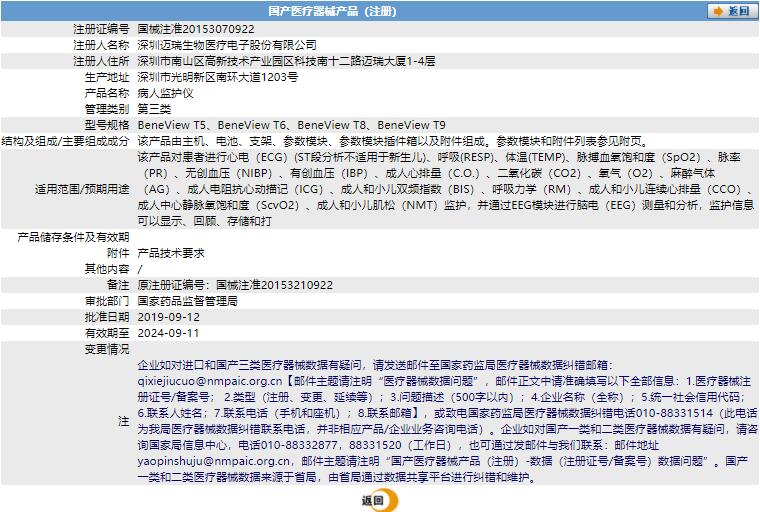Click the 适用范围/预期用途 label
This screenshot has width=760, height=512.
[82, 189]
